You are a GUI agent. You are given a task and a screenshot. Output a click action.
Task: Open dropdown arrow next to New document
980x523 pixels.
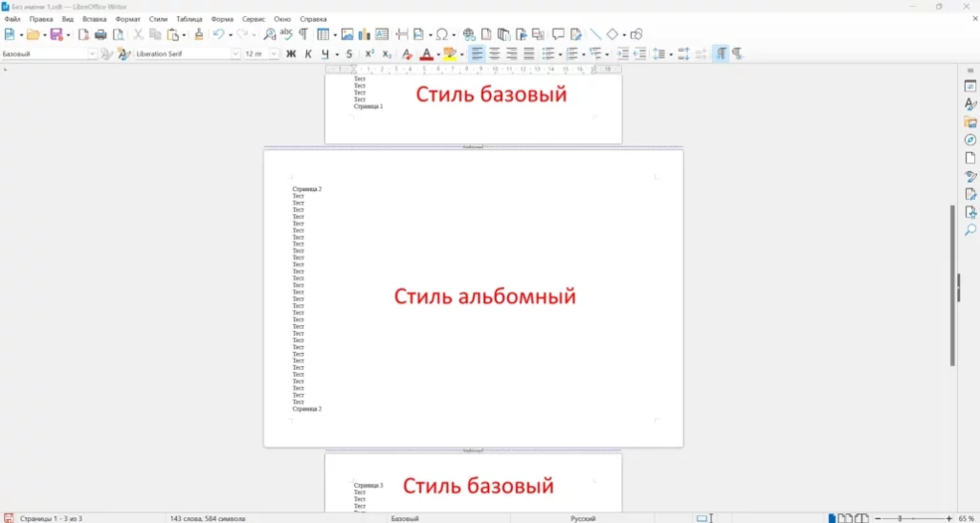(21, 35)
